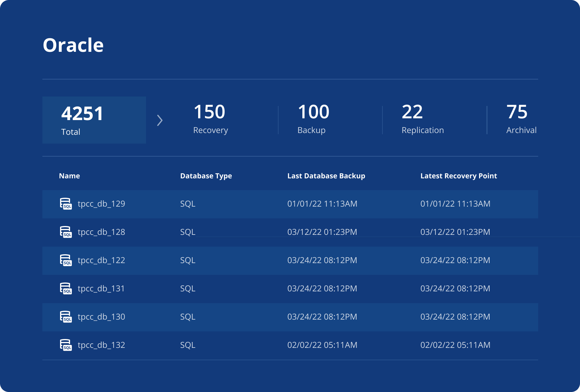The height and width of the screenshot is (392, 580).
Task: Expand the chevron arrow next to Total
Action: (160, 120)
